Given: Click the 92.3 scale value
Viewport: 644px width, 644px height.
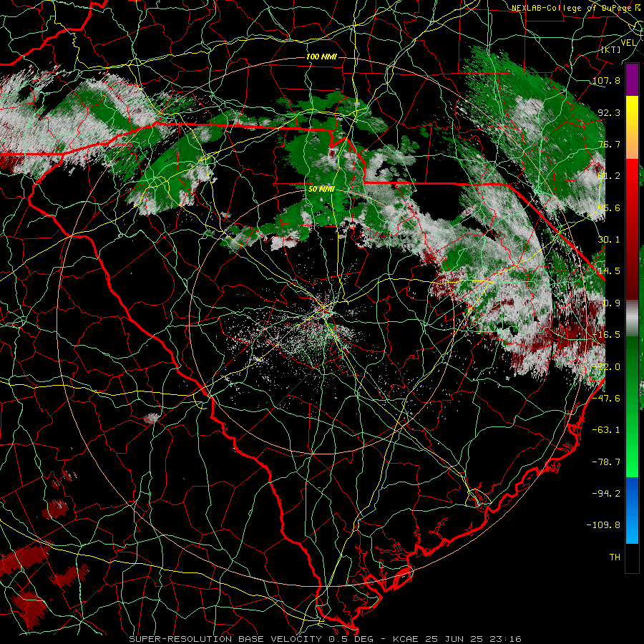Looking at the screenshot, I should tap(609, 112).
